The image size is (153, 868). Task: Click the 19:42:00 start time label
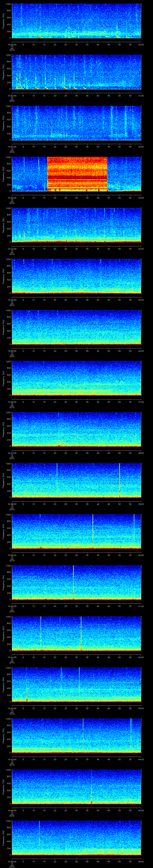pyautogui.click(x=12, y=708)
